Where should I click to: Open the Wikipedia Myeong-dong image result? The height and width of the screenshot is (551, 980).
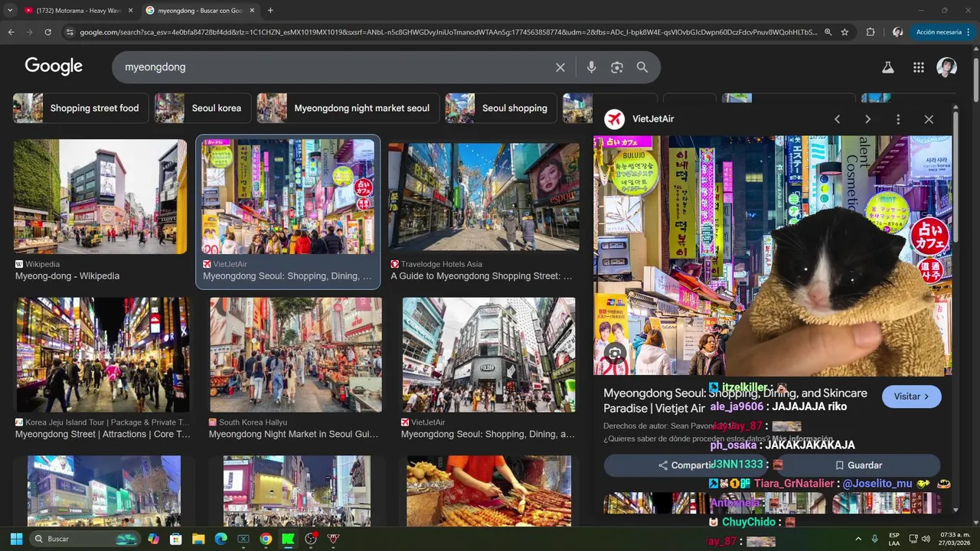click(100, 197)
